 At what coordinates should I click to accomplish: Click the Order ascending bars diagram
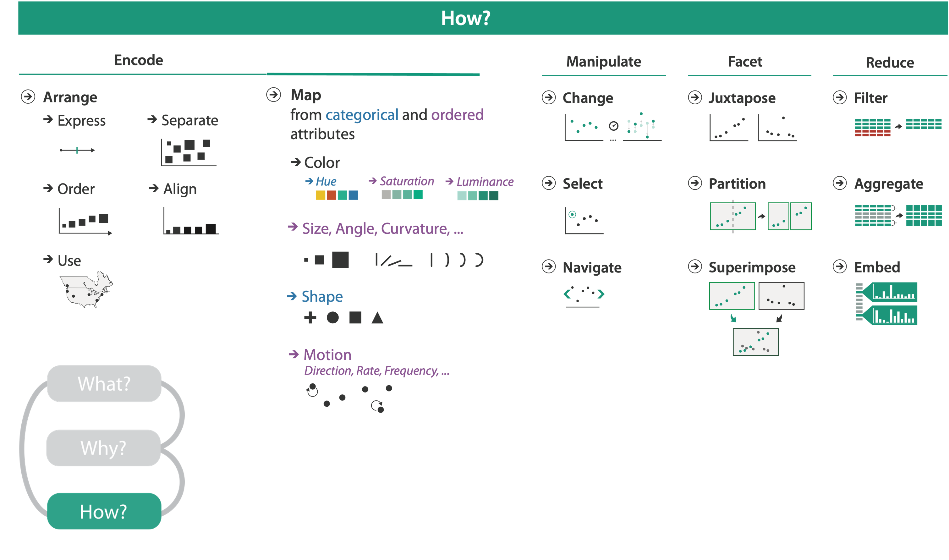(85, 222)
